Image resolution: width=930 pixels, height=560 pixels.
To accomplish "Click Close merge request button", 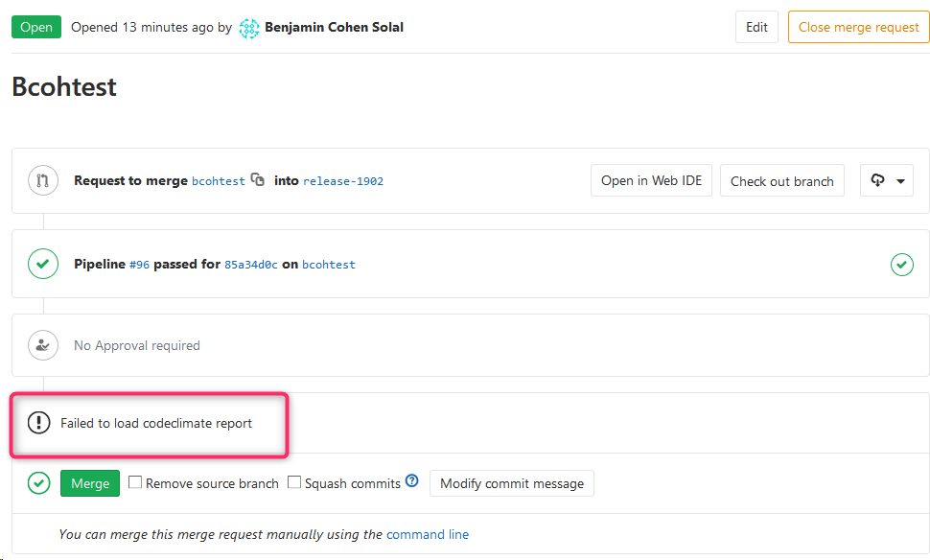I will pos(858,27).
